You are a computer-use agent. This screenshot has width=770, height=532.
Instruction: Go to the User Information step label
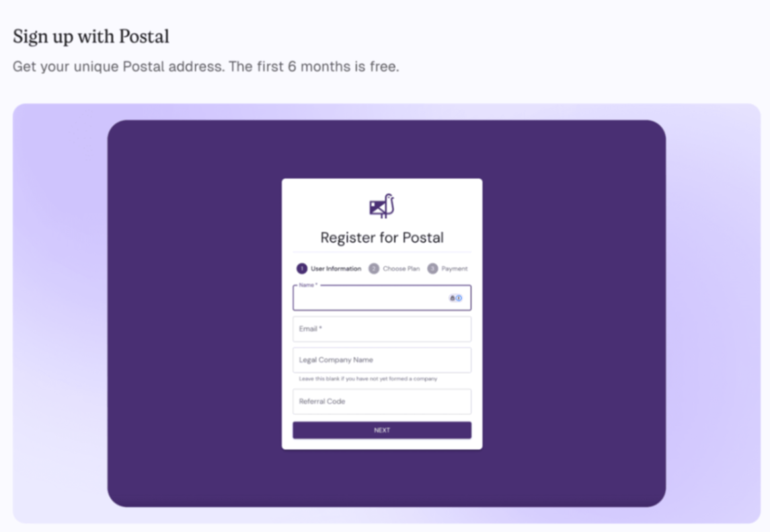336,268
